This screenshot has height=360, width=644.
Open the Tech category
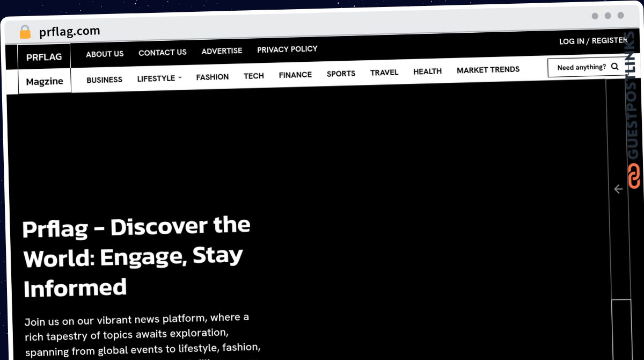pos(254,76)
